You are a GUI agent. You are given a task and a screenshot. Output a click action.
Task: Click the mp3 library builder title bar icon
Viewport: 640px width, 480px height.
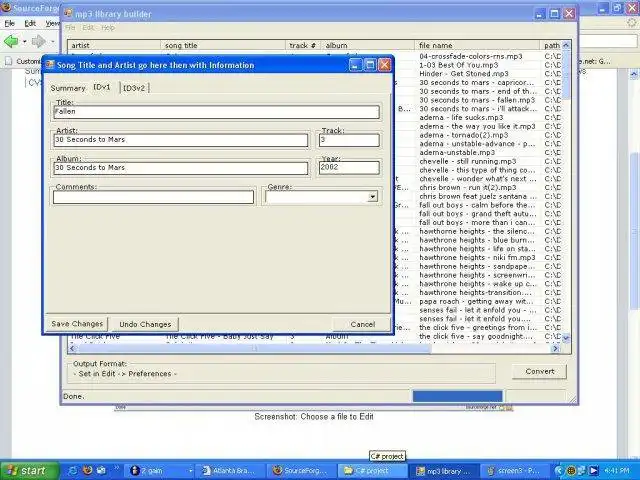(x=68, y=13)
